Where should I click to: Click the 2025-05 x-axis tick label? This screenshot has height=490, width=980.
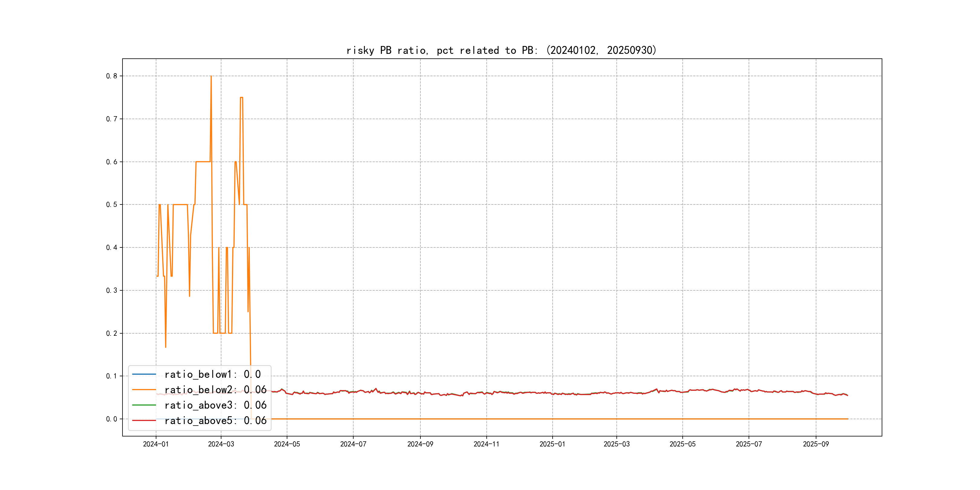[x=682, y=444]
